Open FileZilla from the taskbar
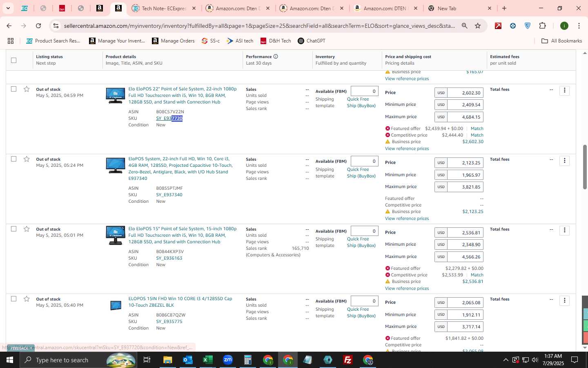 point(348,360)
